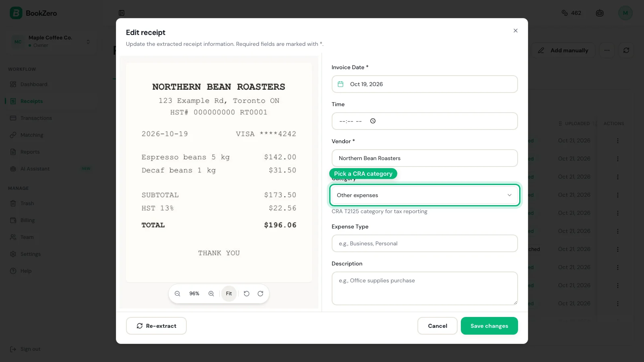644x362 pixels.
Task: Cancel the receipt edit
Action: [438, 326]
